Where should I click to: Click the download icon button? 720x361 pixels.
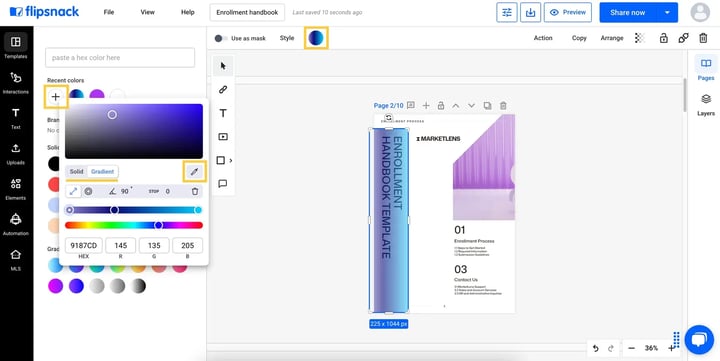tap(530, 12)
